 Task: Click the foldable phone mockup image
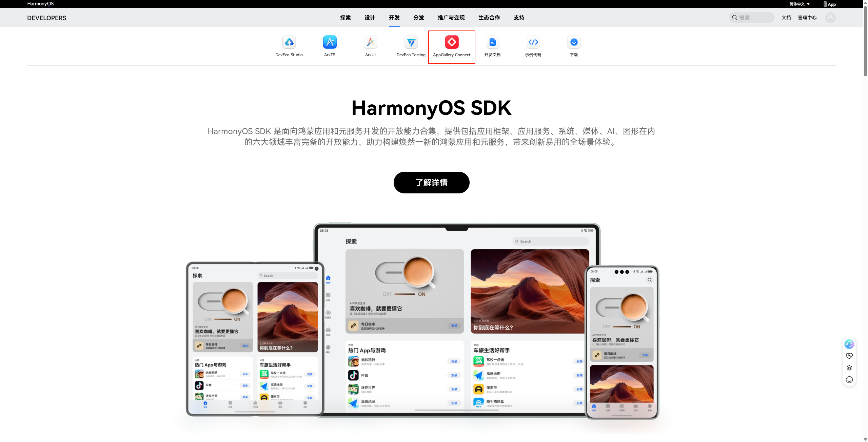tap(255, 339)
